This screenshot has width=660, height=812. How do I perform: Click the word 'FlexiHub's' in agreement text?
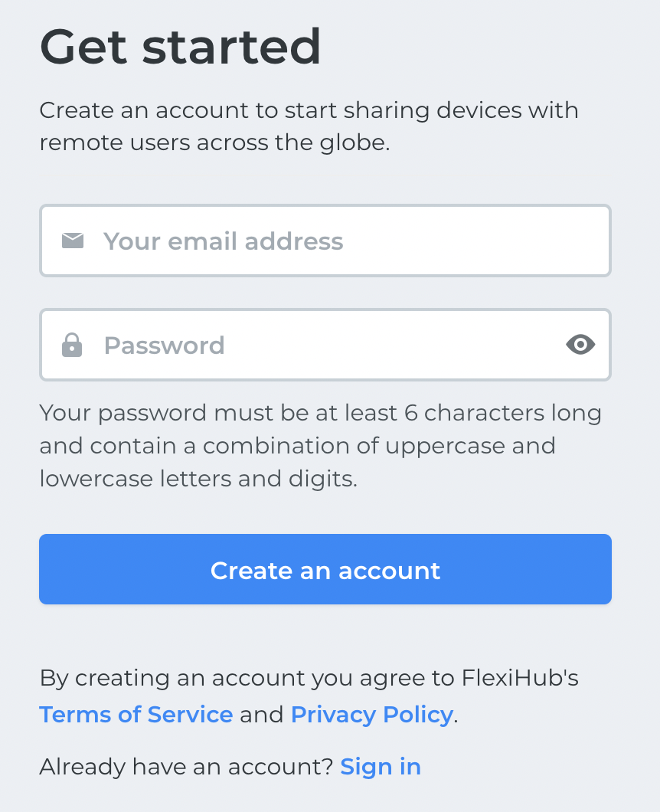pyautogui.click(x=520, y=678)
